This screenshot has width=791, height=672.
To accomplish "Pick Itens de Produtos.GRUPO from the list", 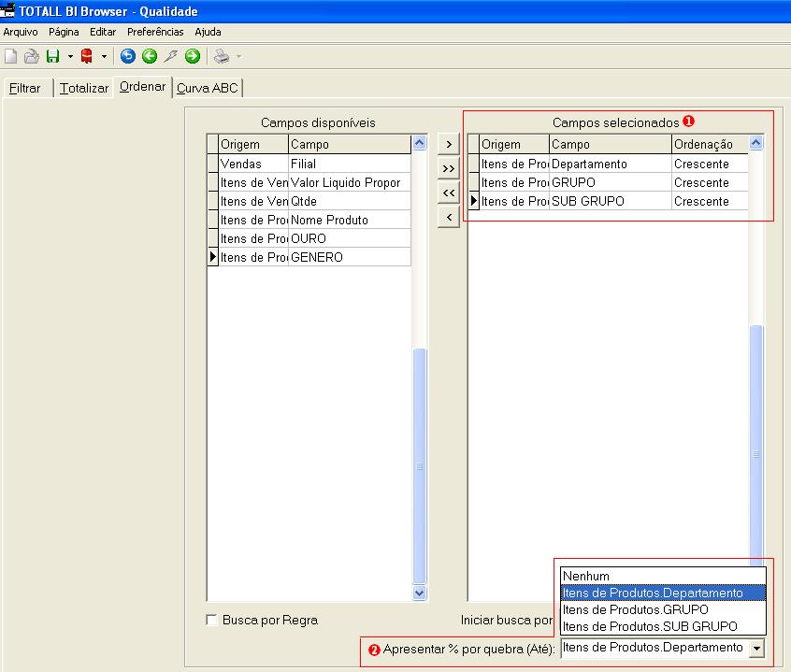I will [663, 609].
